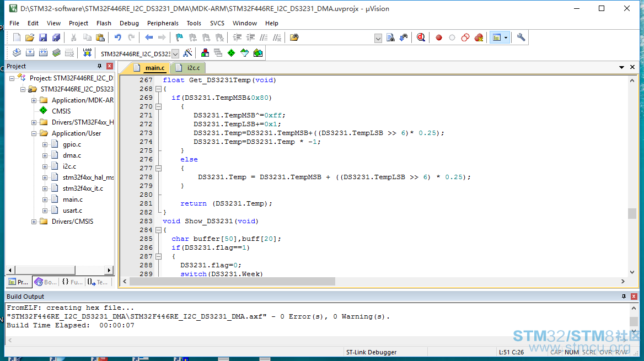Screen dimensions: 644x361
Task: Launch Pack Installer icon
Action: [258, 52]
